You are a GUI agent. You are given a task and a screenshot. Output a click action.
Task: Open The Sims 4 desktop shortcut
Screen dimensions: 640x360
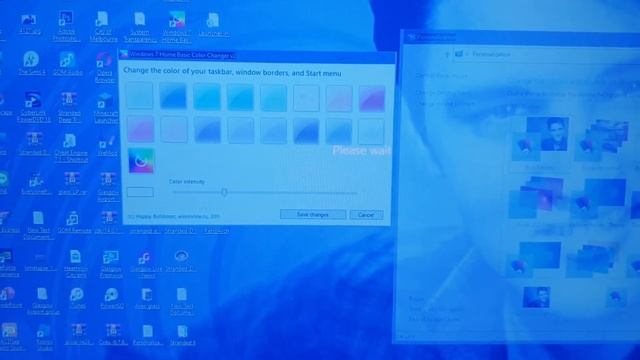click(31, 63)
